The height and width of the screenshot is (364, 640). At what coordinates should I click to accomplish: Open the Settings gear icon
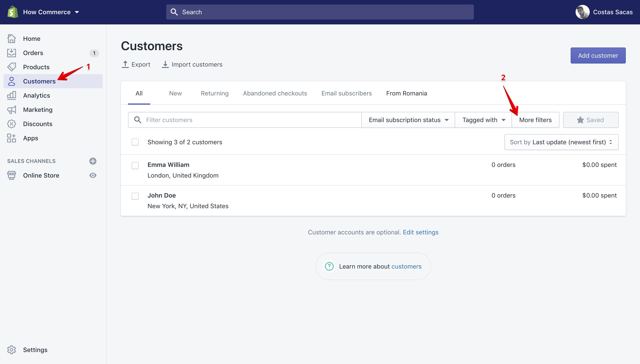(12, 350)
